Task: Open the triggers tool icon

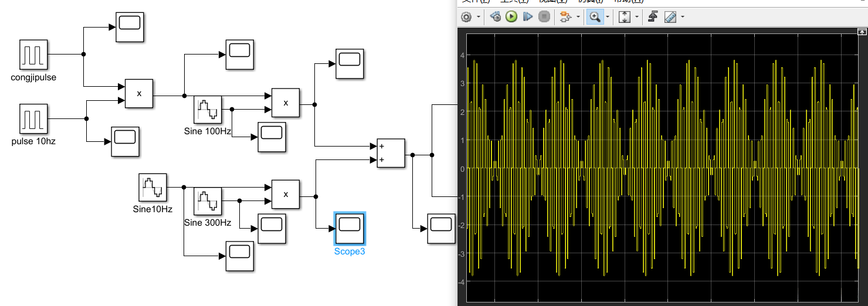Action: [x=653, y=17]
